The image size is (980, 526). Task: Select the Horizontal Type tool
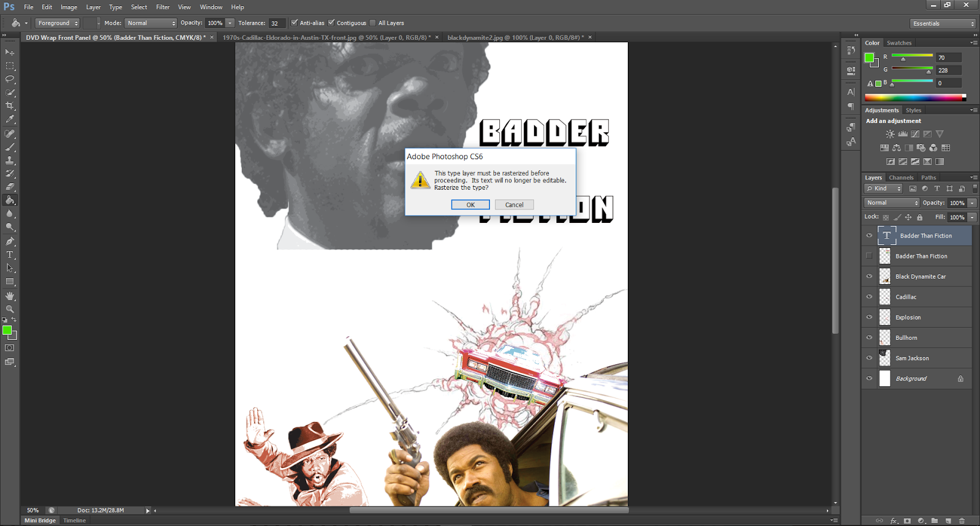tap(10, 255)
